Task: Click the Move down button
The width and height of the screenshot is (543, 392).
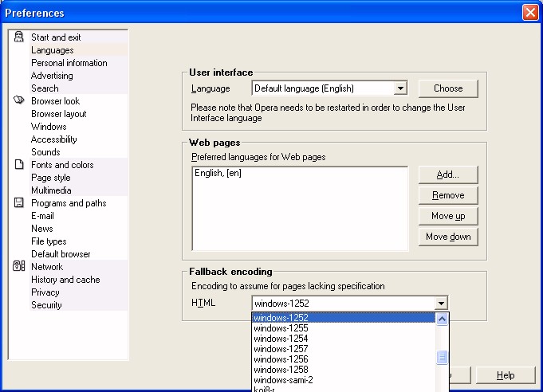Action: (x=447, y=237)
